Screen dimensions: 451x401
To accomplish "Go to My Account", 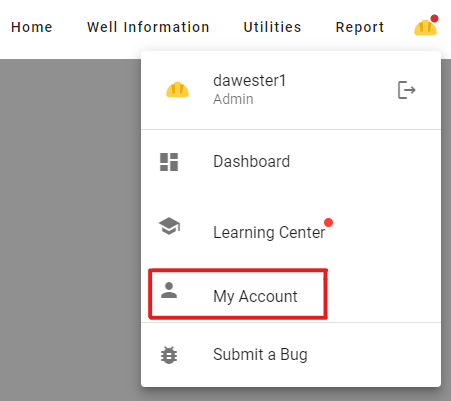I will (291, 294).
